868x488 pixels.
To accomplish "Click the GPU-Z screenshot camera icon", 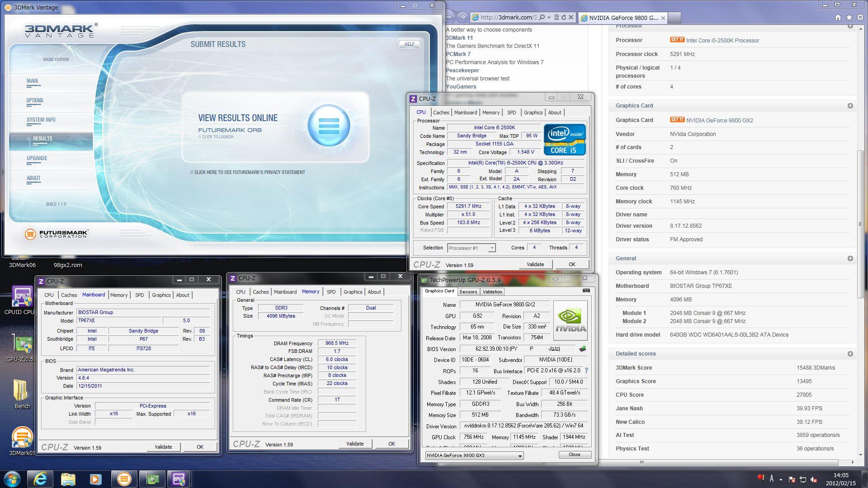I will [586, 291].
